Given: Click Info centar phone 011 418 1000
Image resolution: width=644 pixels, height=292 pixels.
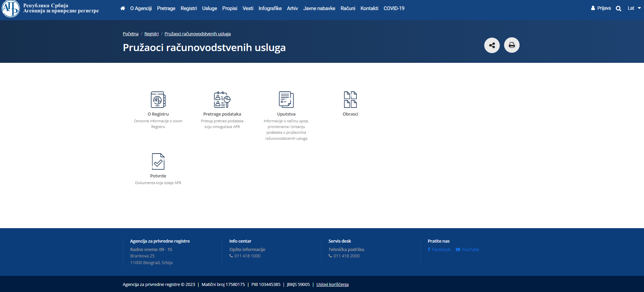Looking at the screenshot, I should [245, 256].
